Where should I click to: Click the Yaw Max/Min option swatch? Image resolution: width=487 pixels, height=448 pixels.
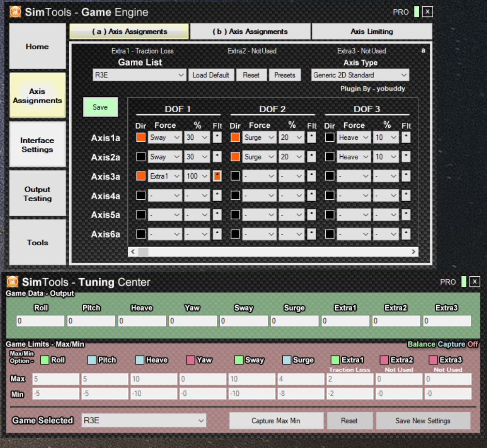(x=190, y=360)
